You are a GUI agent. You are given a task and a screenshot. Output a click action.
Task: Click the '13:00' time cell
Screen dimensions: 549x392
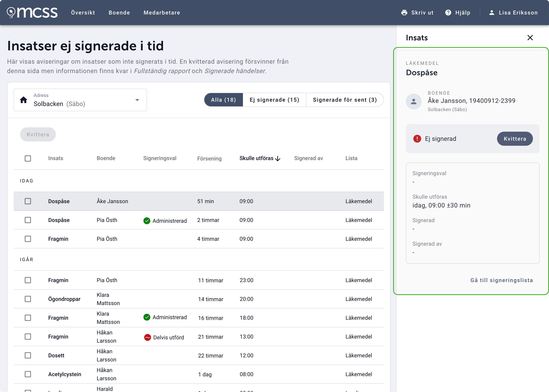246,337
